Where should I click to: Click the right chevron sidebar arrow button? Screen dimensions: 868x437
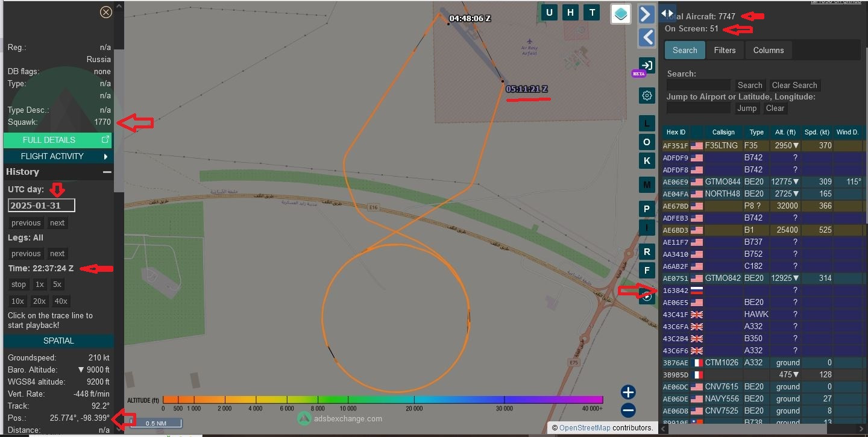(x=647, y=13)
